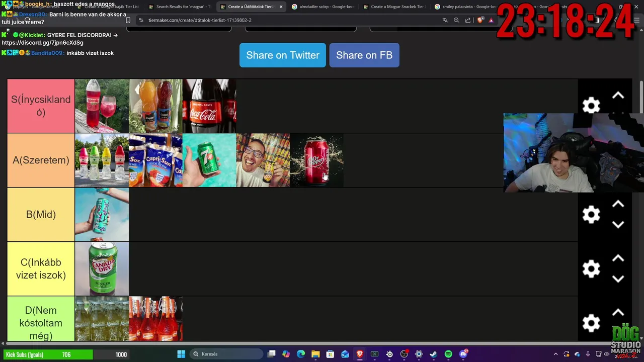
Task: Open File Explorer from taskbar
Action: tap(315, 354)
